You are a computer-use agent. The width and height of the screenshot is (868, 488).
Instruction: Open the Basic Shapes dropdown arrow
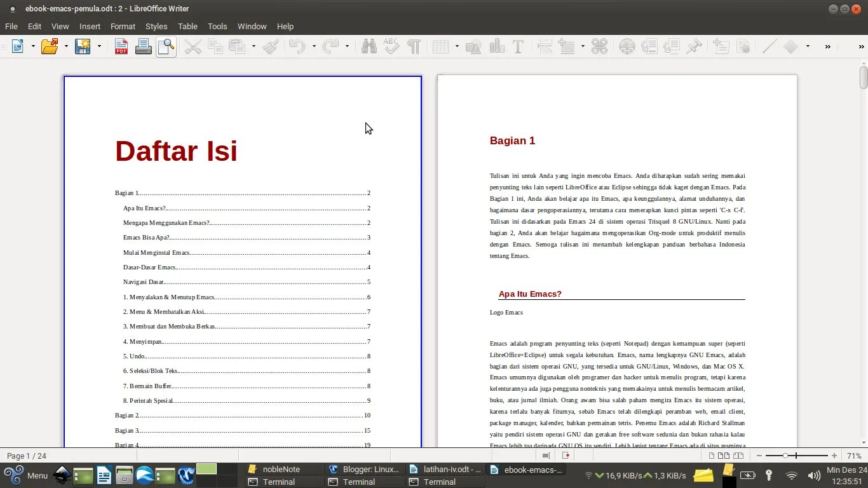click(x=808, y=46)
